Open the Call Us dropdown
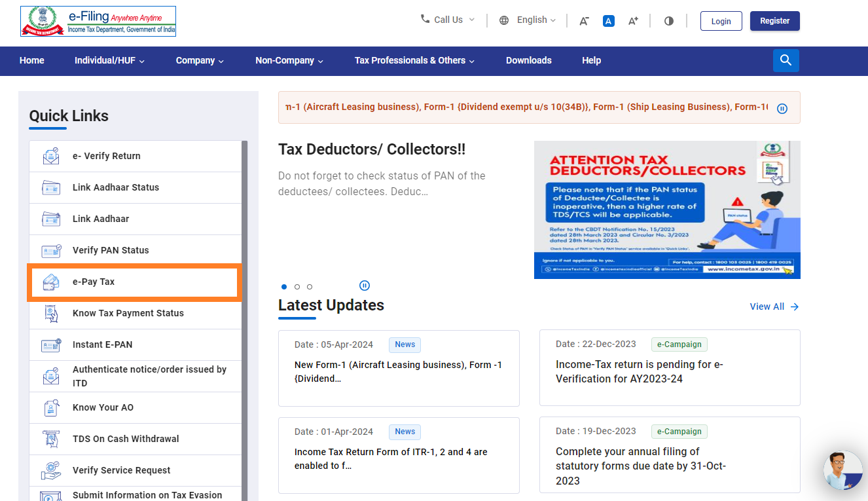Screen dimensions: 868x501 click(448, 20)
